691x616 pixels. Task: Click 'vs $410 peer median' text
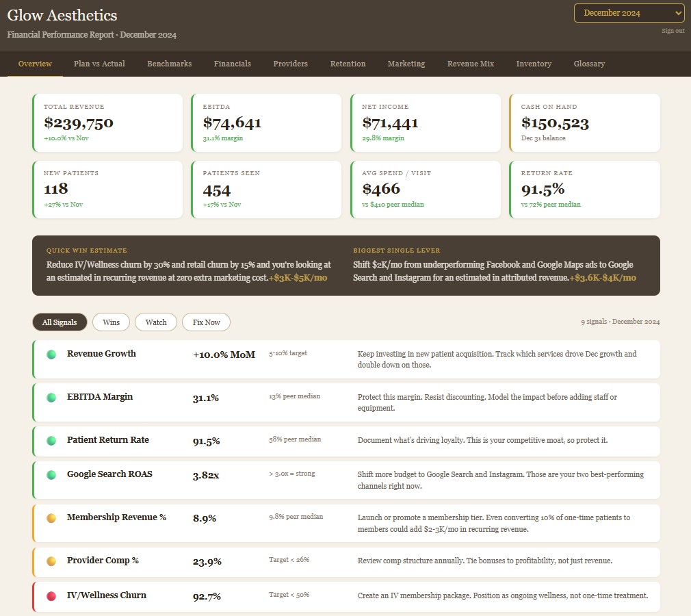[393, 204]
